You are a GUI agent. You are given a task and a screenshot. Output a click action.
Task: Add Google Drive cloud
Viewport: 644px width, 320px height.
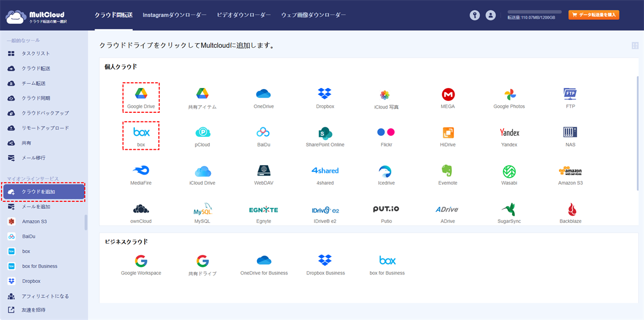tap(141, 97)
